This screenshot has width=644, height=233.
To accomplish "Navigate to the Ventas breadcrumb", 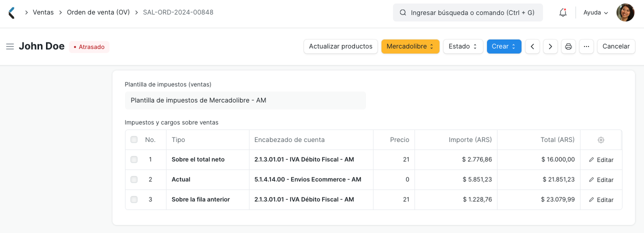I will click(43, 12).
